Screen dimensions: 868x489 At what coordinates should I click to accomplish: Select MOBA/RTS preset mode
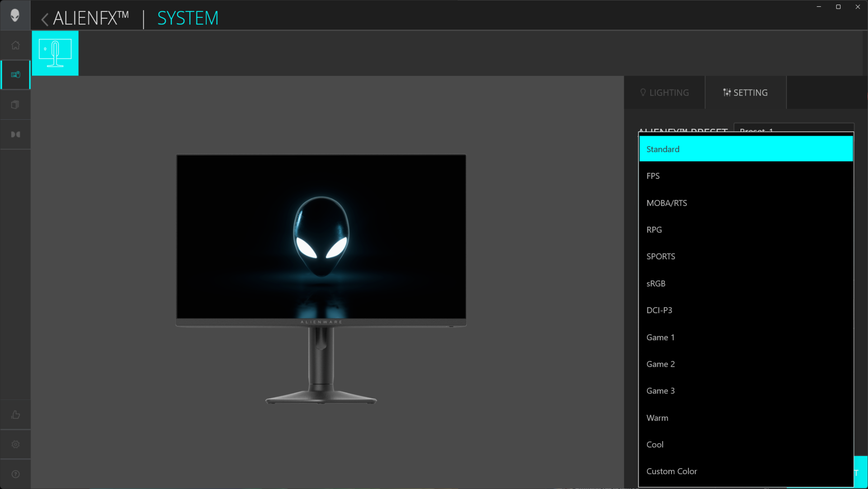pyautogui.click(x=746, y=203)
